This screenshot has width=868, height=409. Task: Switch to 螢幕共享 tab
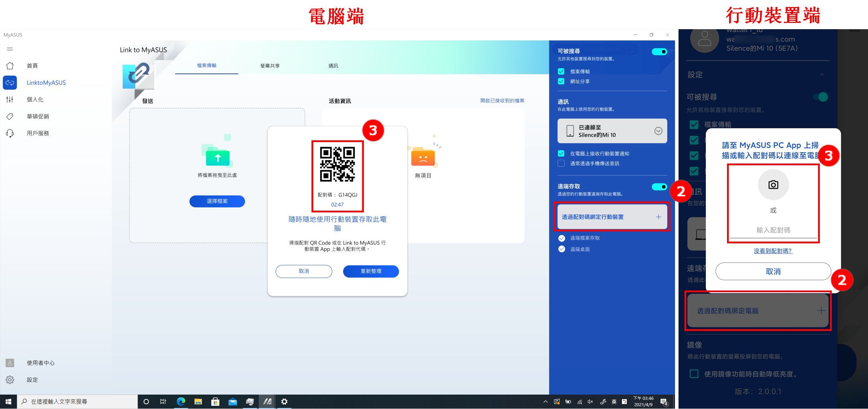(x=270, y=66)
